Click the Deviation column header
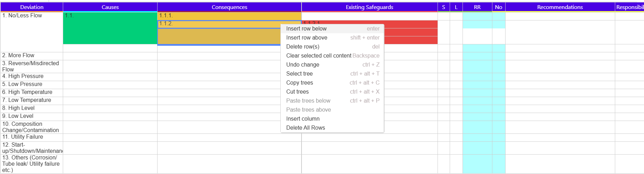 [x=32, y=7]
